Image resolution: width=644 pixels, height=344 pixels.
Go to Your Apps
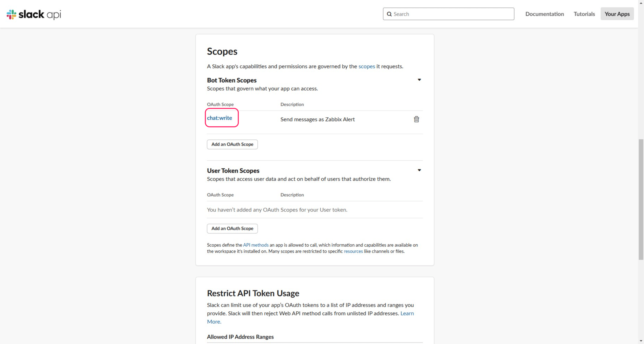(617, 14)
